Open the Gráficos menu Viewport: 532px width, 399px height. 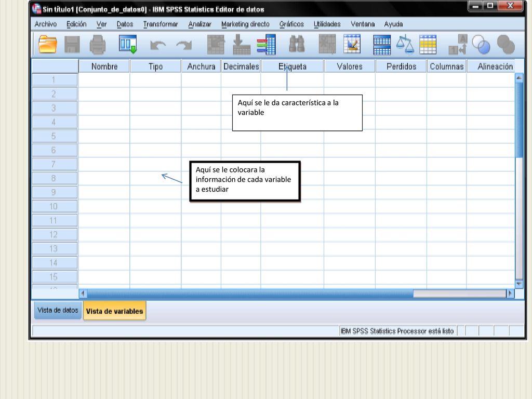pyautogui.click(x=291, y=24)
